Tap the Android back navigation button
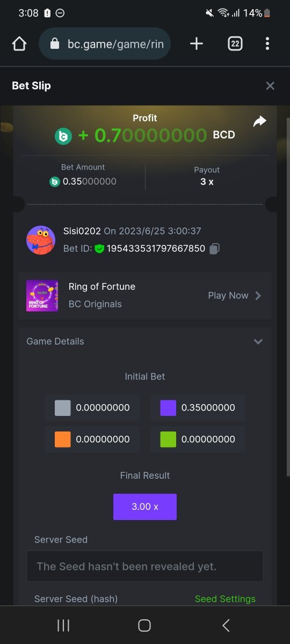Viewport: 290px width, 644px height. coord(226,625)
